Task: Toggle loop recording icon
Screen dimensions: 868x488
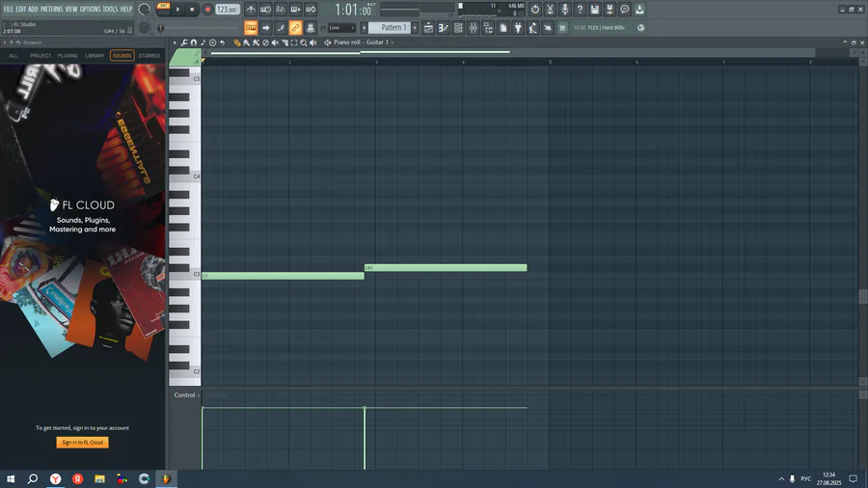Action: 311,10
